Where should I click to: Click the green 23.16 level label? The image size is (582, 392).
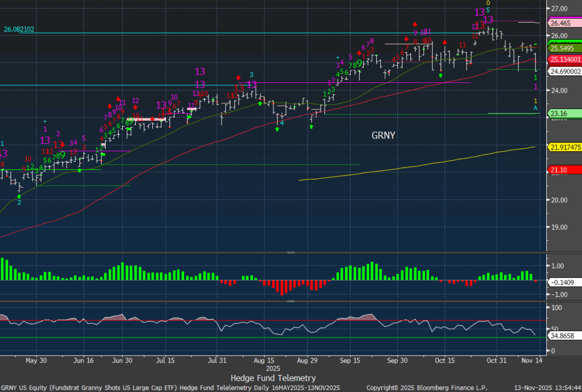coord(558,114)
